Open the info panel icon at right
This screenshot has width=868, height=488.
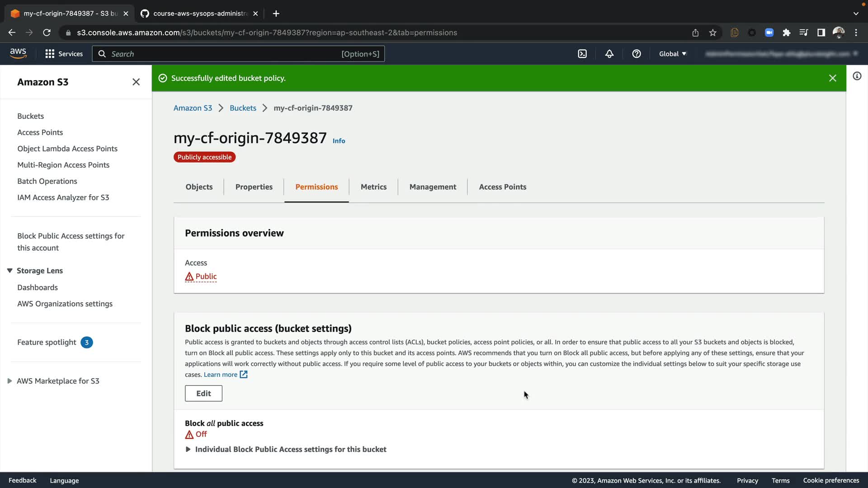coord(857,76)
